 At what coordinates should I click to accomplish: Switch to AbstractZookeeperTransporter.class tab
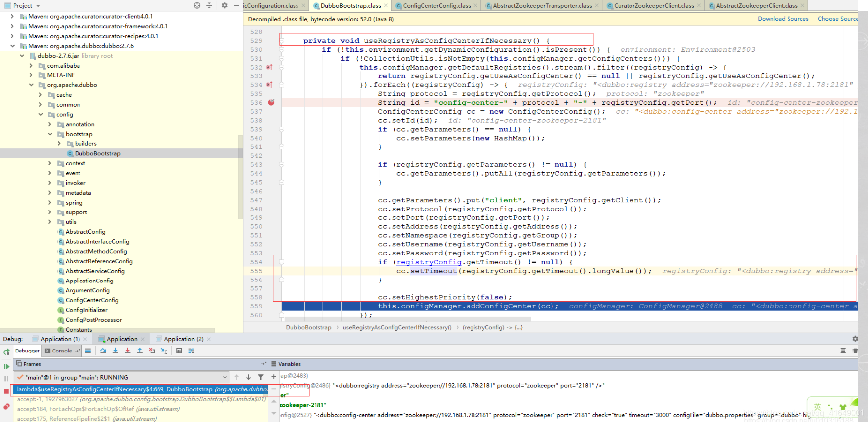tap(542, 5)
